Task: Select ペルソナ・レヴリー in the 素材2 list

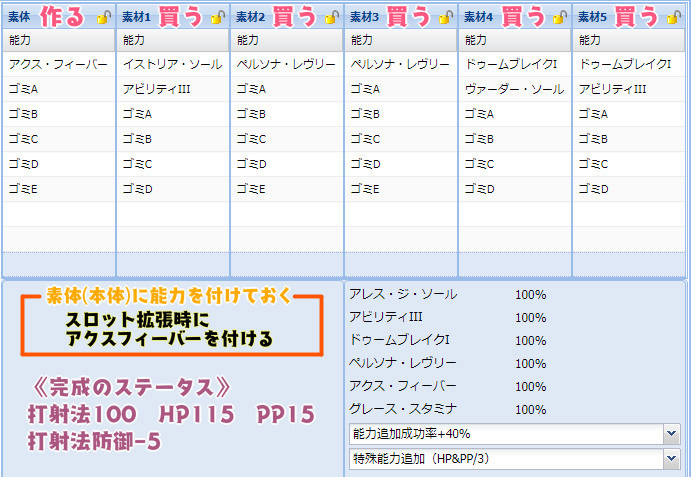Action: tap(287, 64)
